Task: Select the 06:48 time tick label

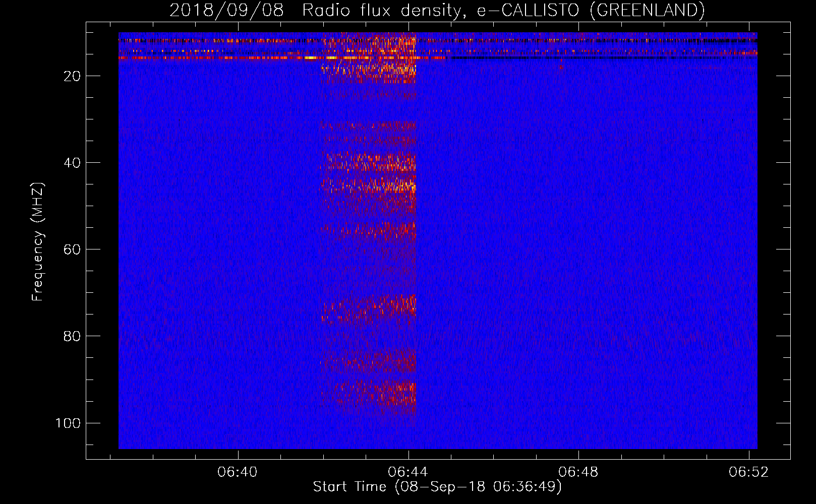Action: coord(578,472)
